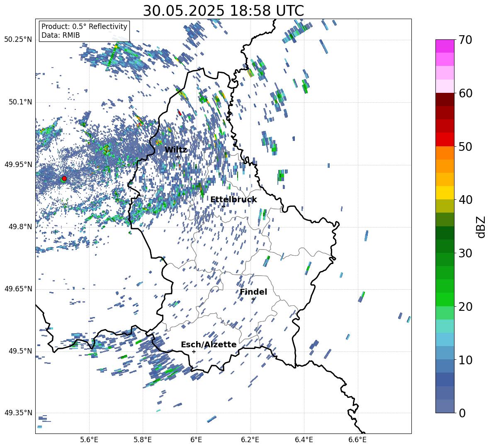Click the 49.95°N latitude tick label

(18, 165)
